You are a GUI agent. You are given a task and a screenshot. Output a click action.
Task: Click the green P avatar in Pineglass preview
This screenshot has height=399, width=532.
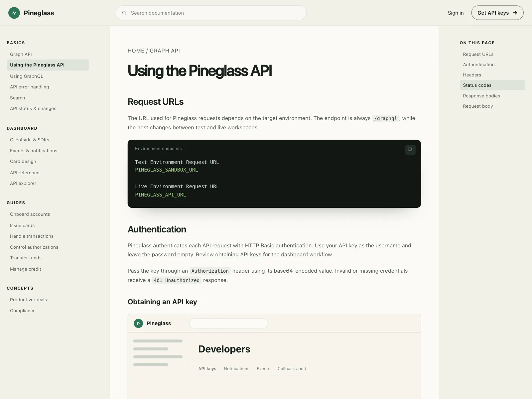tap(138, 324)
